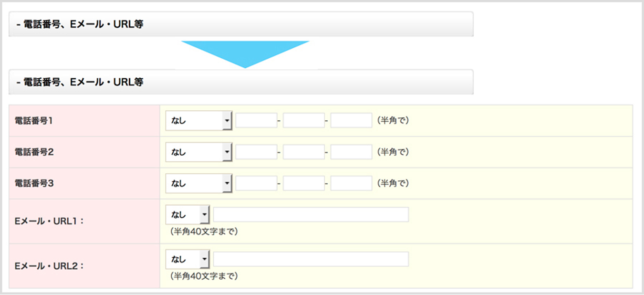Expand the top 電話番号、Eメール・URL等 section header

241,24
